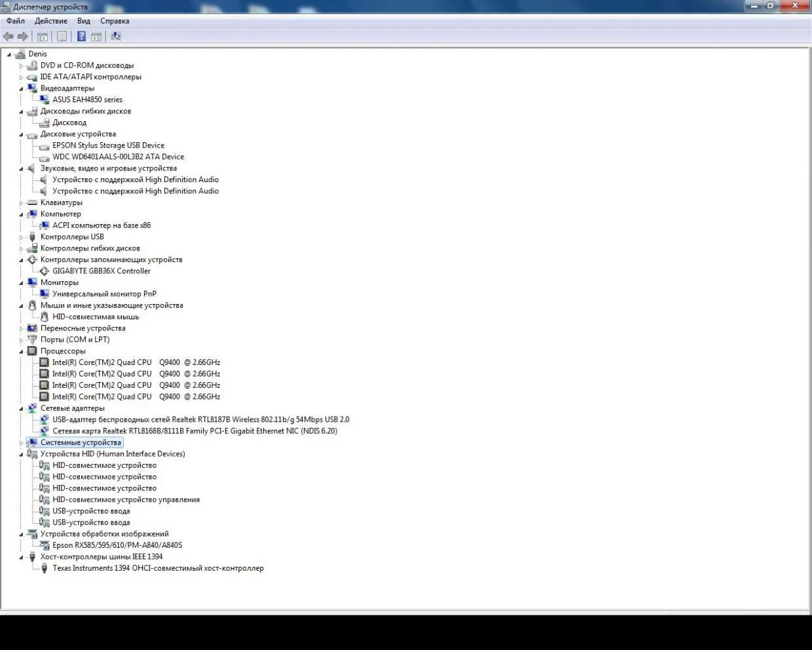
Task: Click HID-совместимая мышь mouse icon
Action: [x=45, y=317]
